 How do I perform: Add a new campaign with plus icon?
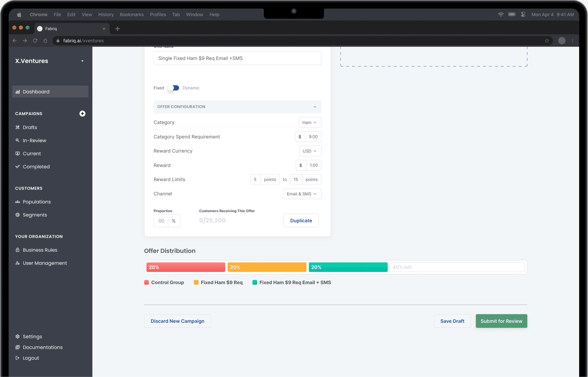(82, 113)
